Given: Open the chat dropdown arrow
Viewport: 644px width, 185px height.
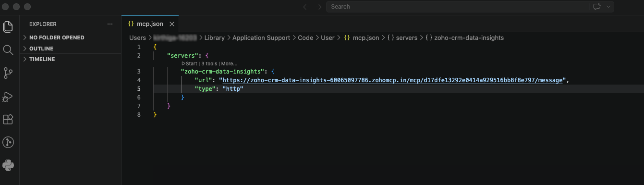Looking at the screenshot, I should pos(609,7).
